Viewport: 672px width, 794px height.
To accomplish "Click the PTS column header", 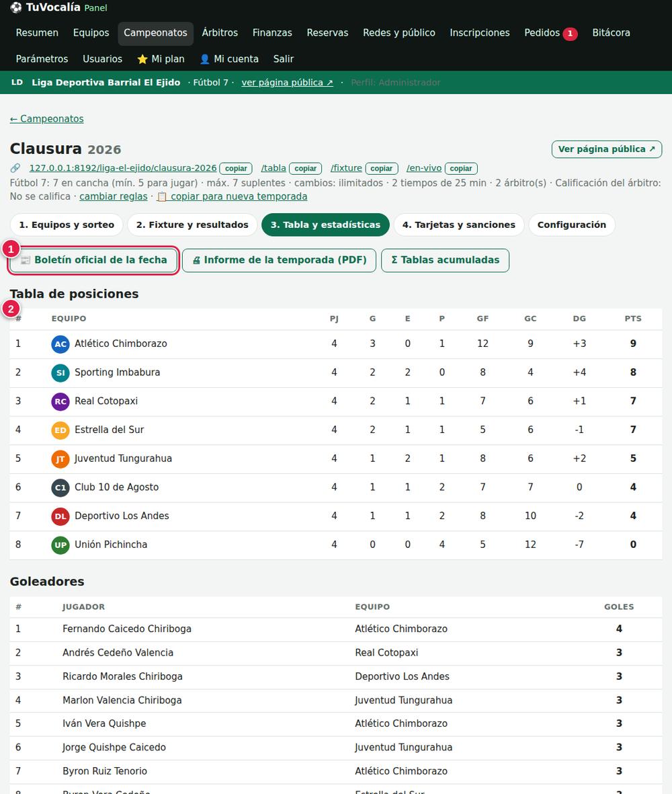I will click(x=632, y=319).
